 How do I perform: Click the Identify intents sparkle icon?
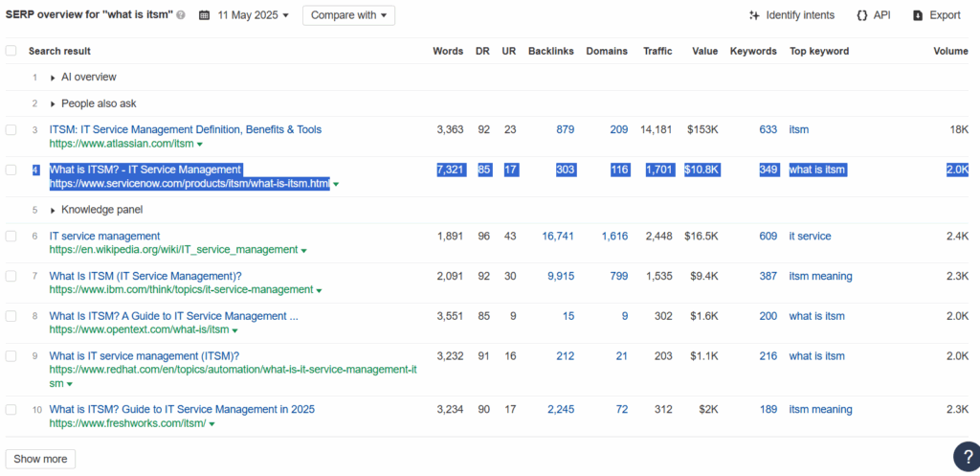[x=754, y=15]
